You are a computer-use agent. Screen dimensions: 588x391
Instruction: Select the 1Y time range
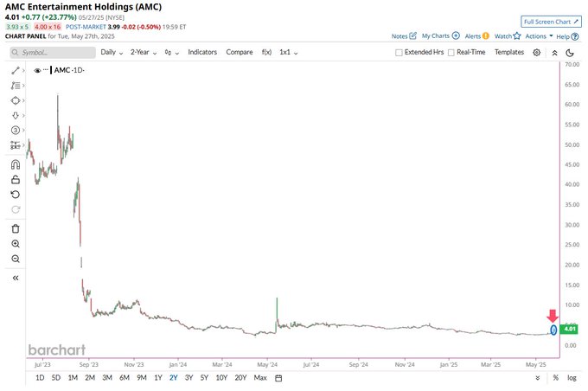(x=158, y=378)
